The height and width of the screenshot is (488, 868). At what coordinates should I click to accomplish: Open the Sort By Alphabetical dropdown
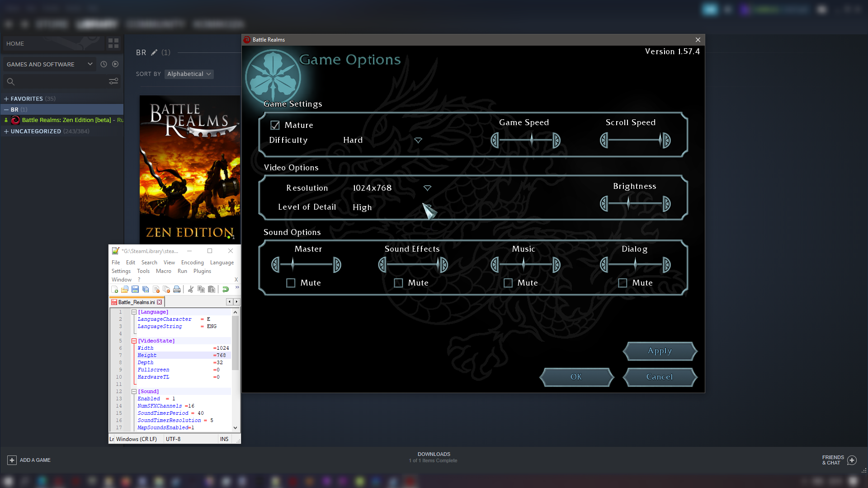pyautogui.click(x=189, y=74)
